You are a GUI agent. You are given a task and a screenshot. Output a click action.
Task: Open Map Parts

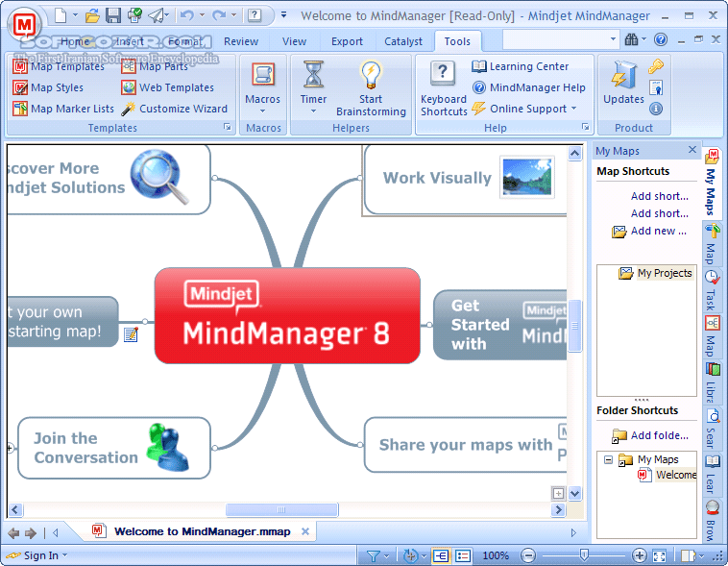(x=155, y=66)
